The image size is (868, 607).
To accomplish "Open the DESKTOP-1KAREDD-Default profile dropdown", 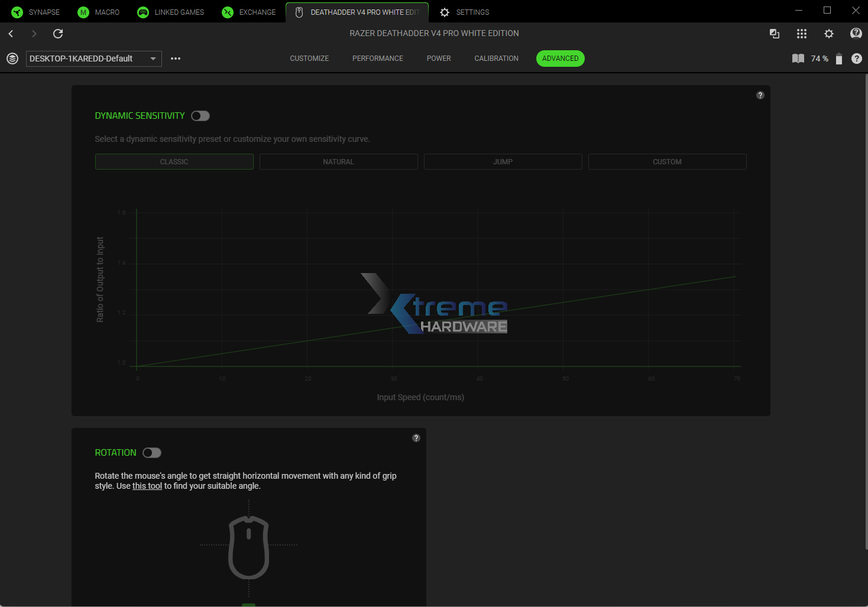I will (93, 59).
